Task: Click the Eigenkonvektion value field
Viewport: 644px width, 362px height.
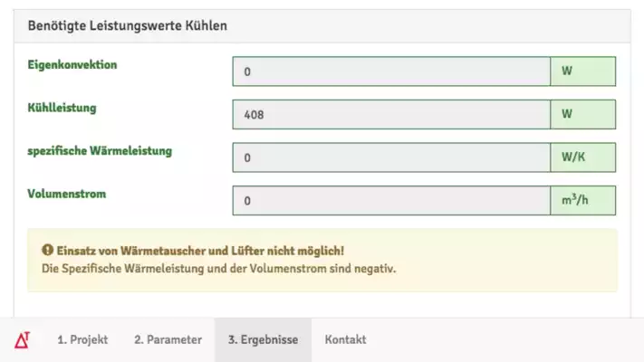Action: 391,71
